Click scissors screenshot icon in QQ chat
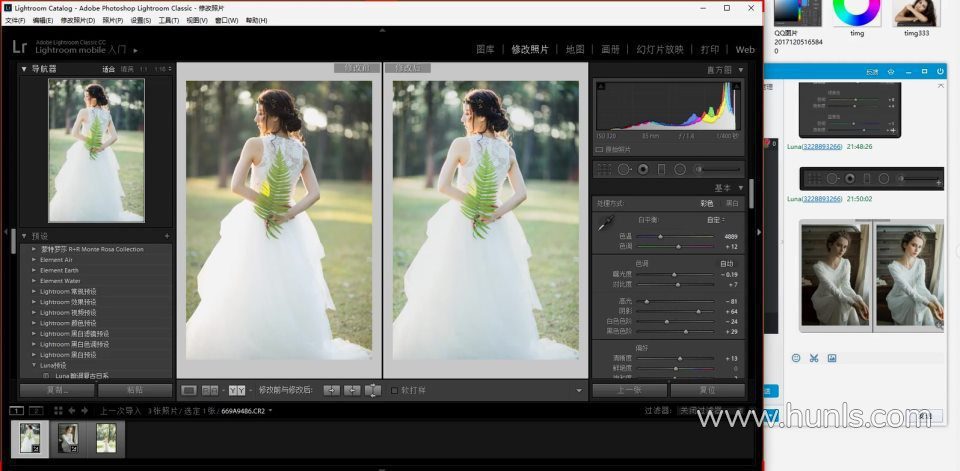The height and width of the screenshot is (471, 960). point(814,358)
